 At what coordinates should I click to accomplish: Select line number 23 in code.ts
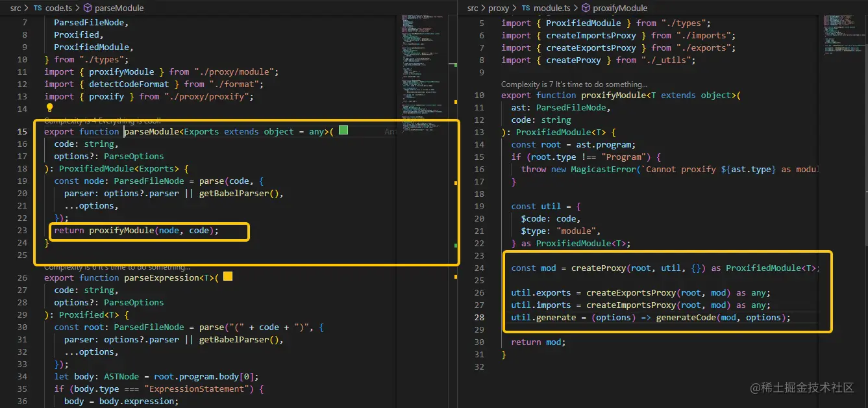pos(22,230)
